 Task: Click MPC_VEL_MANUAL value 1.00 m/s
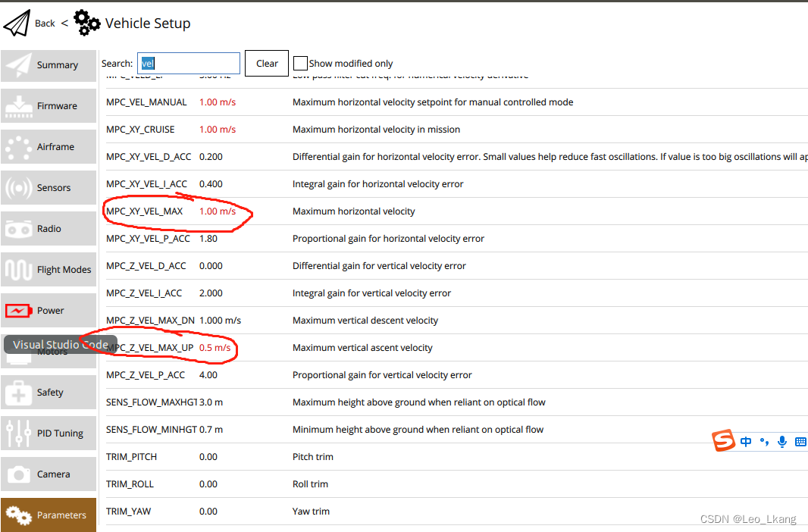[x=218, y=102]
